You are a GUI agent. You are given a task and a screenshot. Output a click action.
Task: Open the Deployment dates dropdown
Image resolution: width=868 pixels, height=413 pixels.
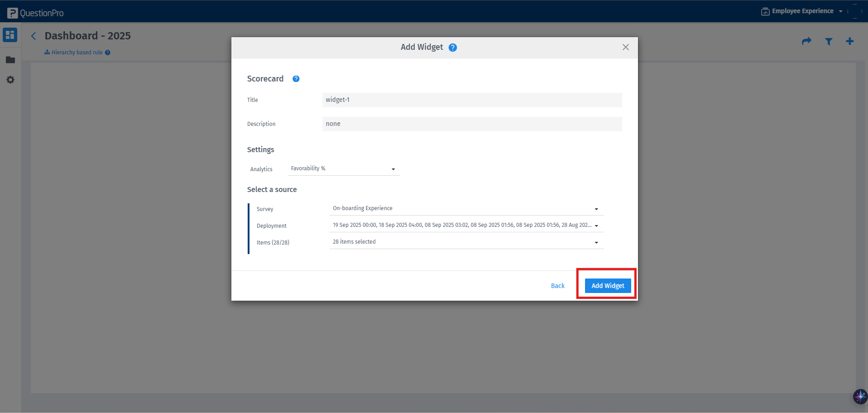click(596, 225)
